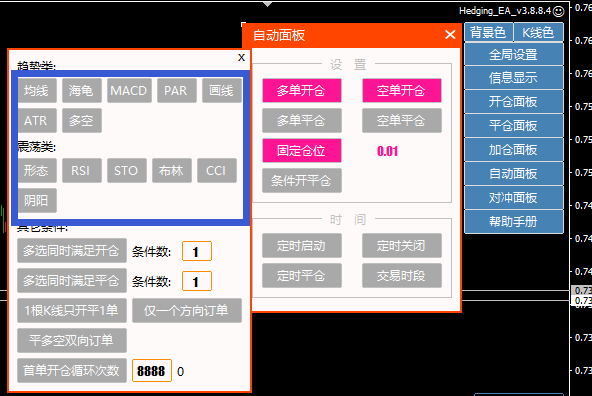Screen dimensions: 592x396
Task: Click the chart shift triangle marker
Action: click(267, 4)
